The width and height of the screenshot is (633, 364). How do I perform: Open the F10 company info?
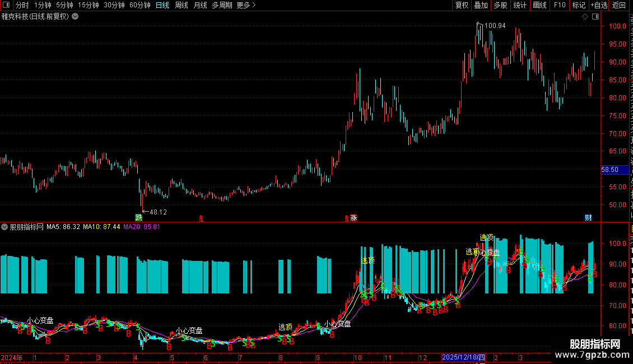tap(560, 5)
